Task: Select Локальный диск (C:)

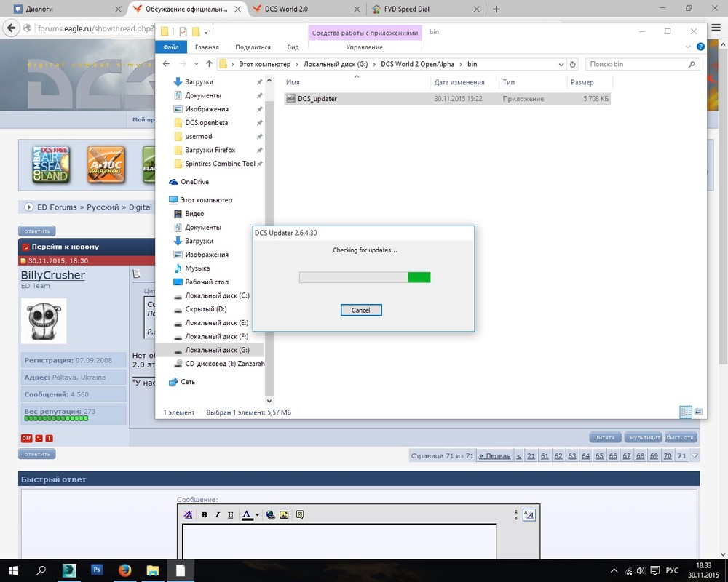Action: click(x=217, y=295)
